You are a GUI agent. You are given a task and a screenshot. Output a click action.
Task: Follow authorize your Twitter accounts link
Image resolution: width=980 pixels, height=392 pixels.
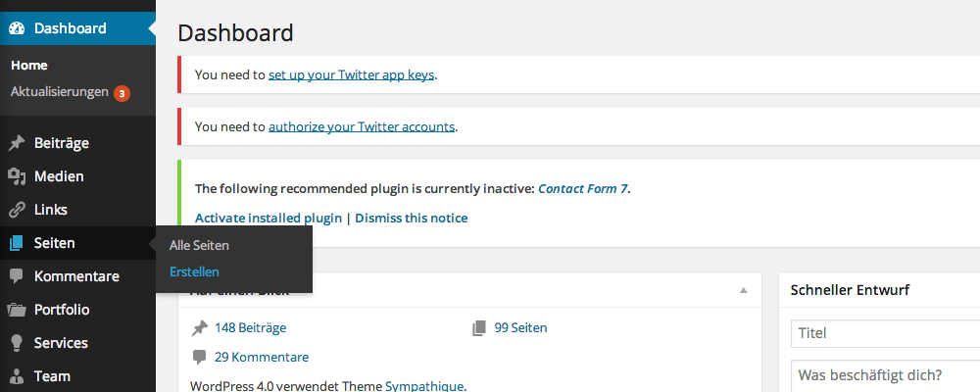click(361, 126)
